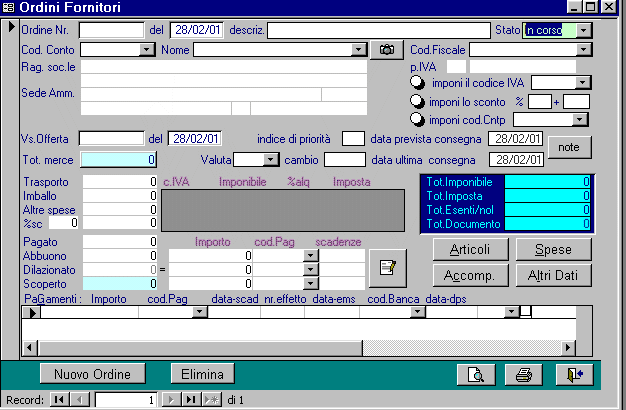Open the Valuta dropdown
This screenshot has width=626, height=410.
(x=271, y=160)
